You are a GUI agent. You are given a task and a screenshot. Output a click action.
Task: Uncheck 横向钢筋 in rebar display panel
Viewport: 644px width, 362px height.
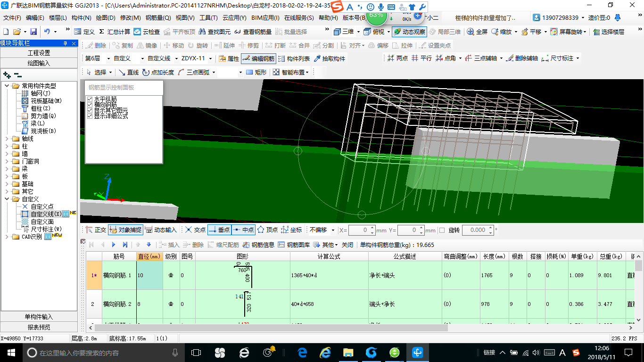click(x=90, y=105)
